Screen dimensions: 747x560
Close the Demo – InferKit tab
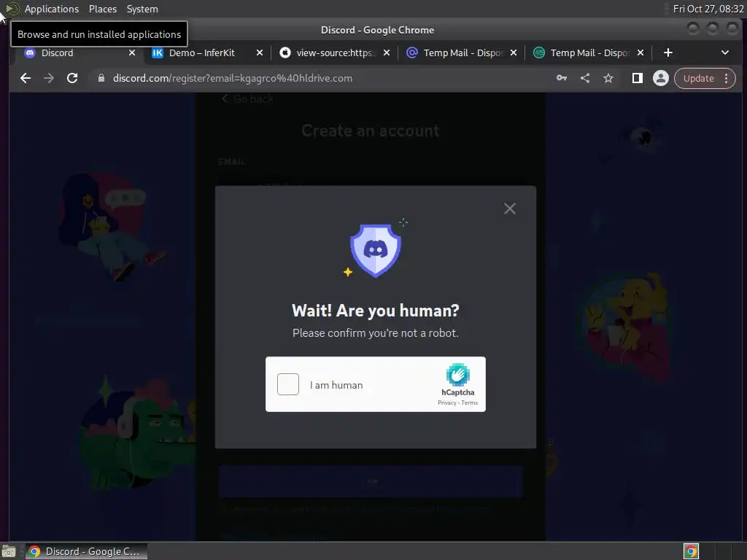coord(260,52)
